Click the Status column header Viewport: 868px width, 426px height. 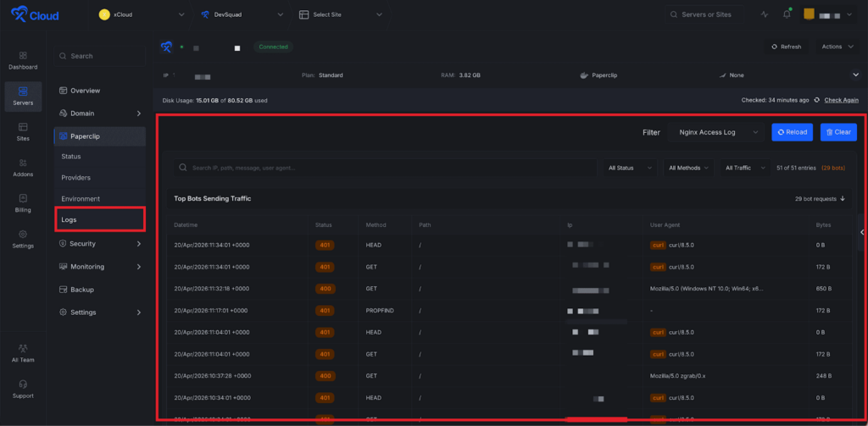(x=324, y=225)
